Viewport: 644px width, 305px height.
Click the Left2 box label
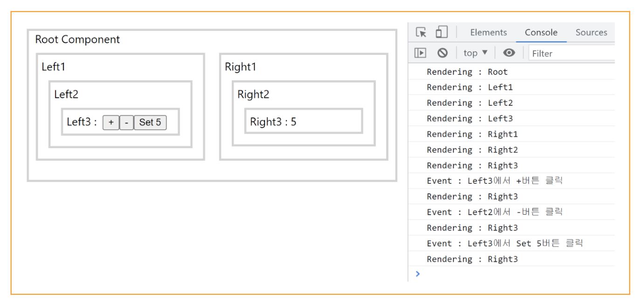click(x=67, y=95)
